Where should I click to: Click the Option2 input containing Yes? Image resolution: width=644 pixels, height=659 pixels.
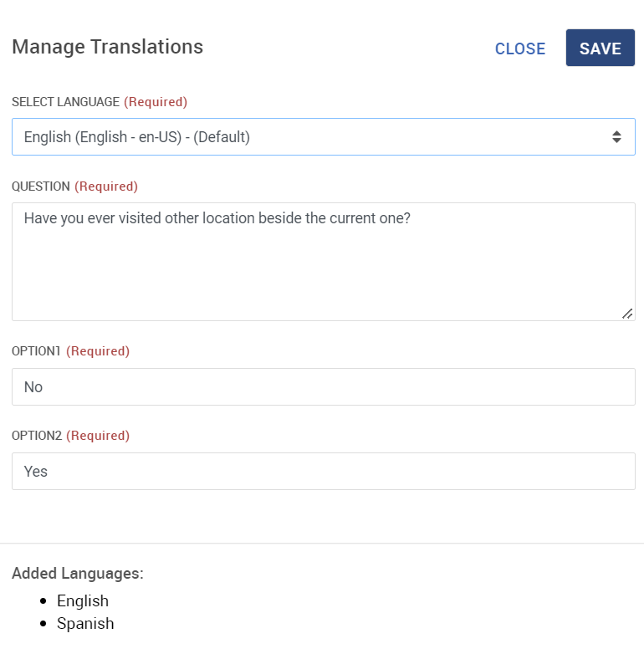324,471
